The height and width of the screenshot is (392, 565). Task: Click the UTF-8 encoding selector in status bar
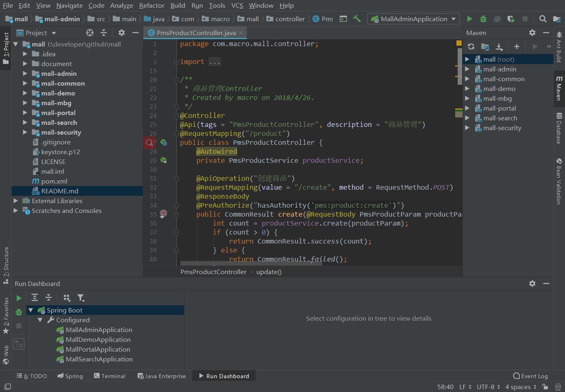click(x=488, y=387)
